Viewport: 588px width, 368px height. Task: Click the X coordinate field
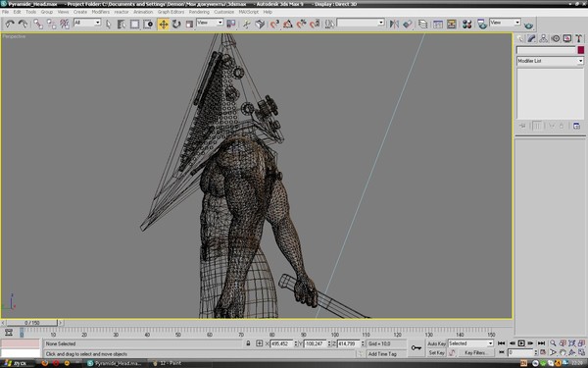pos(282,343)
